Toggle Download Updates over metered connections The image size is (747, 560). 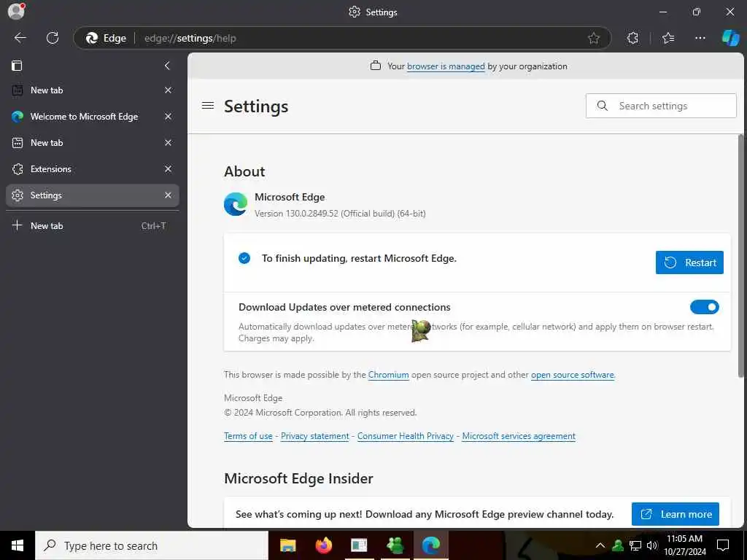704,307
